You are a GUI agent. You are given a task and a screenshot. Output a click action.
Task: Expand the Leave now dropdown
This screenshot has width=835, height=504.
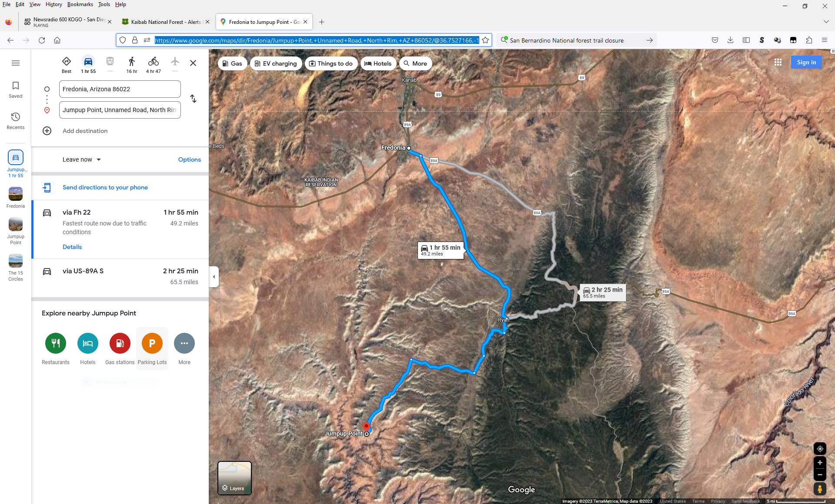[82, 159]
